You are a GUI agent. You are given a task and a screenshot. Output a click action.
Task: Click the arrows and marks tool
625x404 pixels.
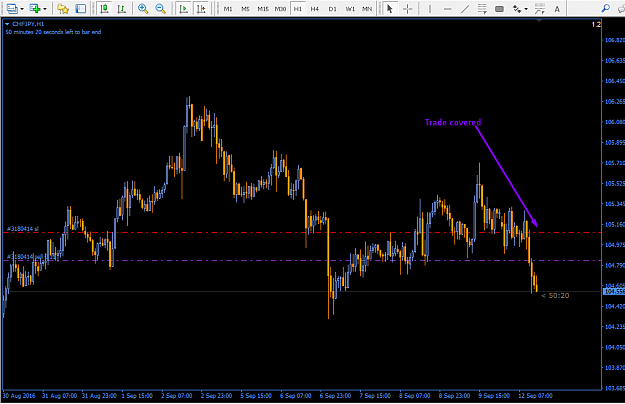click(x=517, y=8)
